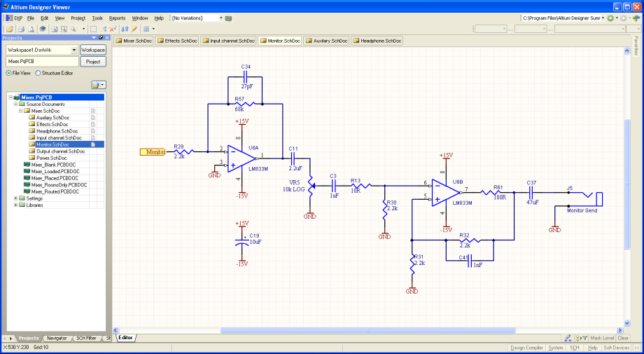Image resolution: width=644 pixels, height=354 pixels.
Task: Open print preview from the toolbar
Action: (x=31, y=29)
